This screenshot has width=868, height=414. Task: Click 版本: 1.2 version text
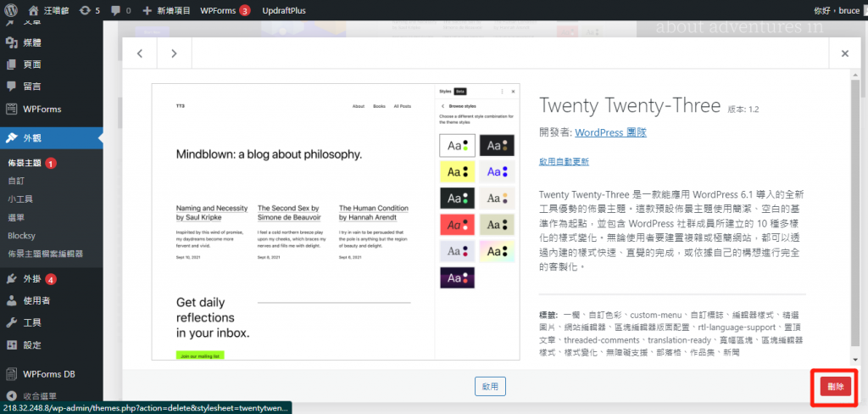pos(743,109)
